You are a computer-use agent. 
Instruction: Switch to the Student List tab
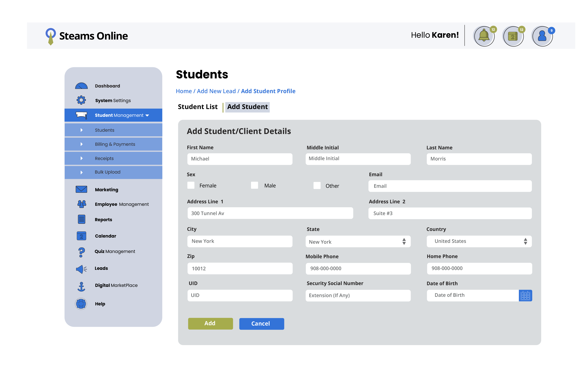click(197, 107)
